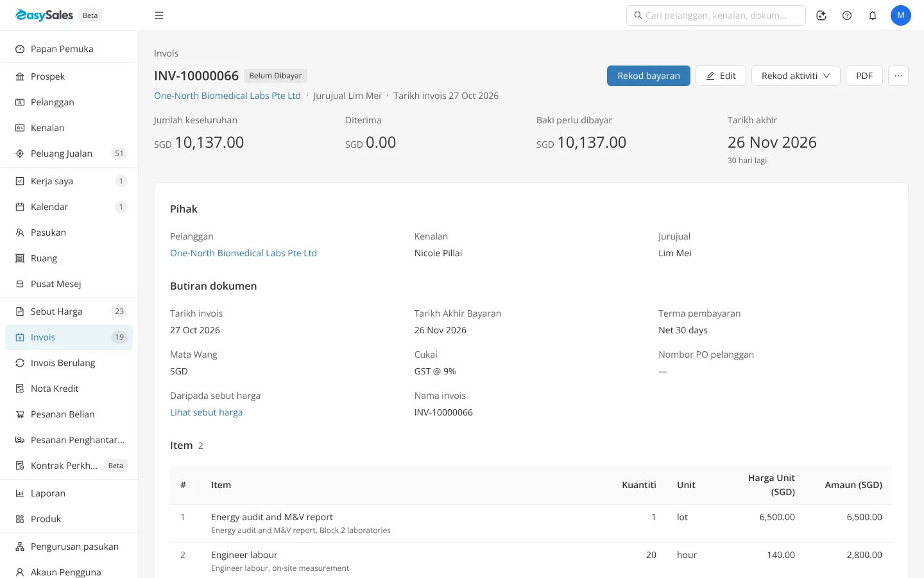Click the Engineer labour item row
This screenshot has width=924, height=578.
click(x=531, y=561)
